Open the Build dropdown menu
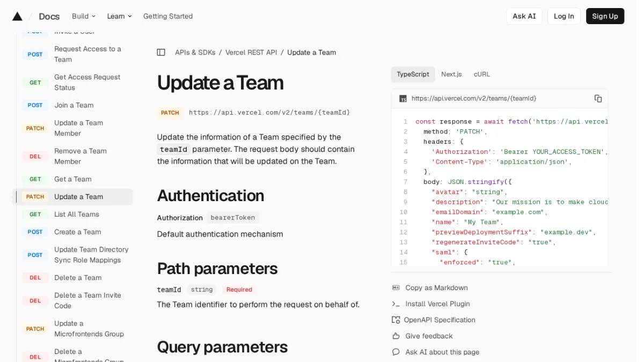 coord(84,16)
